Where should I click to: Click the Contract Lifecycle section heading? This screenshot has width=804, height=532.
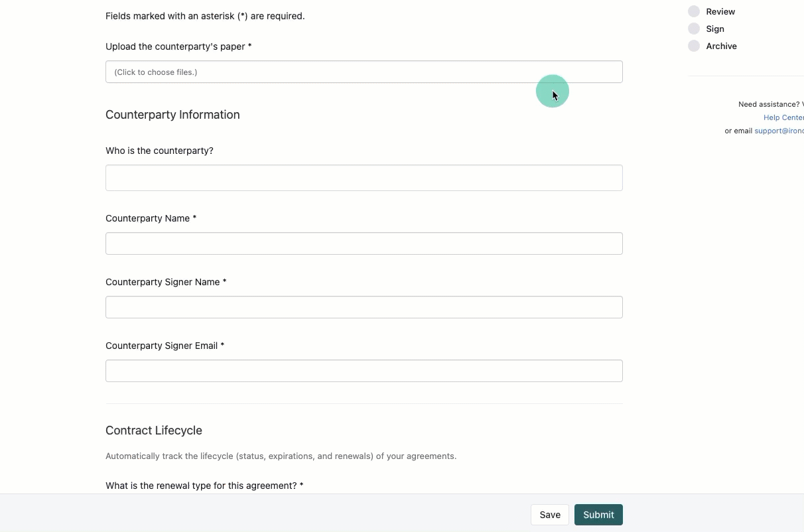click(x=153, y=431)
